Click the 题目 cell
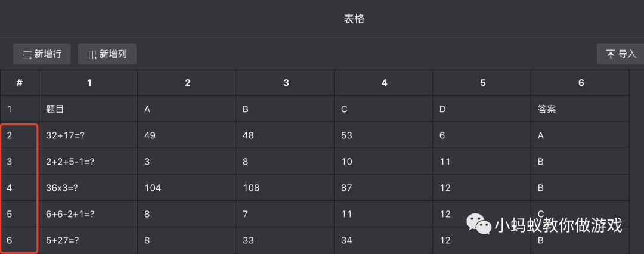The image size is (644, 254). pos(88,110)
